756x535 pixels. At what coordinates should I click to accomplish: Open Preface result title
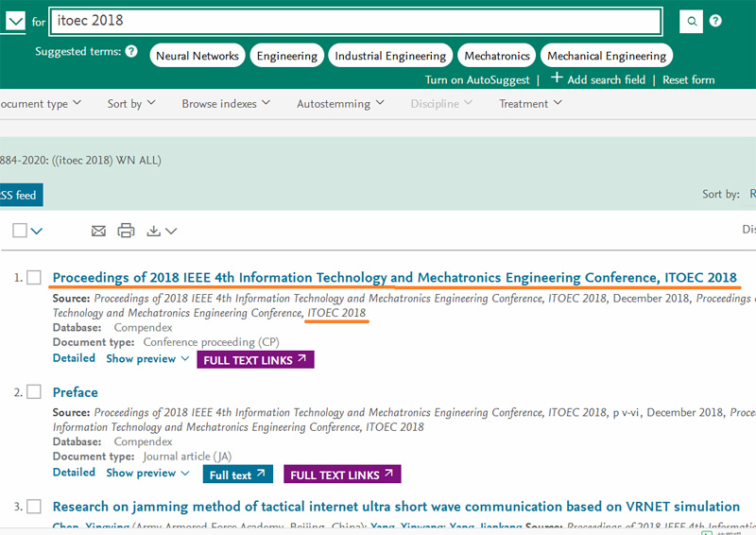click(76, 392)
